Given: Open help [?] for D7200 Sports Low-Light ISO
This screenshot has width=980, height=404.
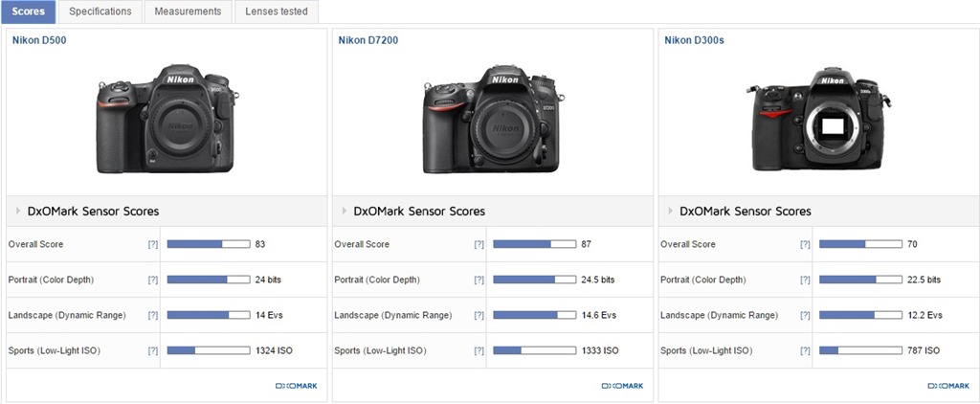Looking at the screenshot, I should [479, 350].
